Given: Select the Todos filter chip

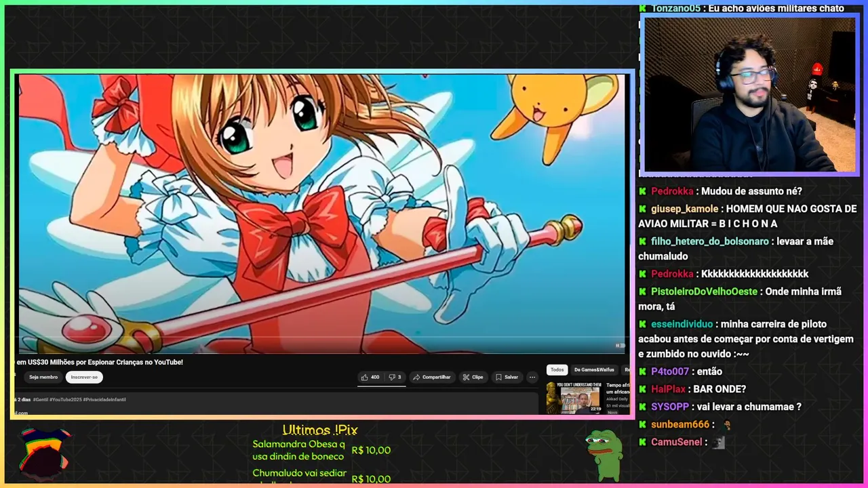Looking at the screenshot, I should pyautogui.click(x=557, y=369).
